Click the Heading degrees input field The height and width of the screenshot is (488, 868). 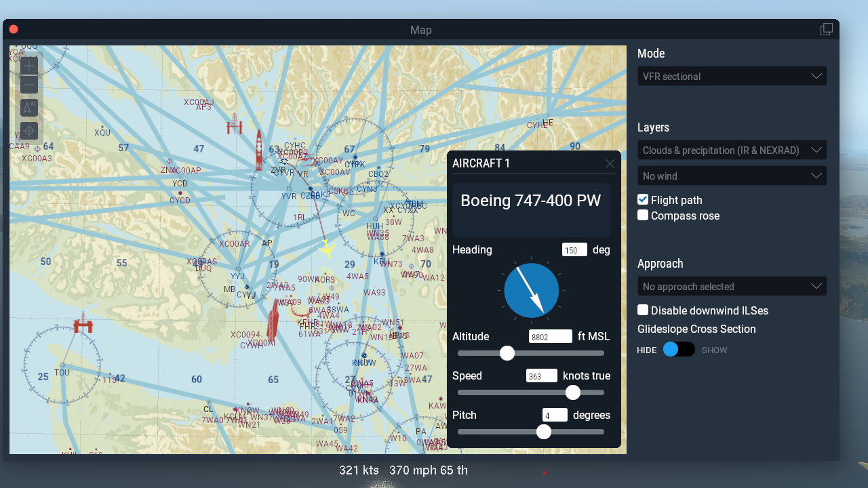tap(574, 250)
